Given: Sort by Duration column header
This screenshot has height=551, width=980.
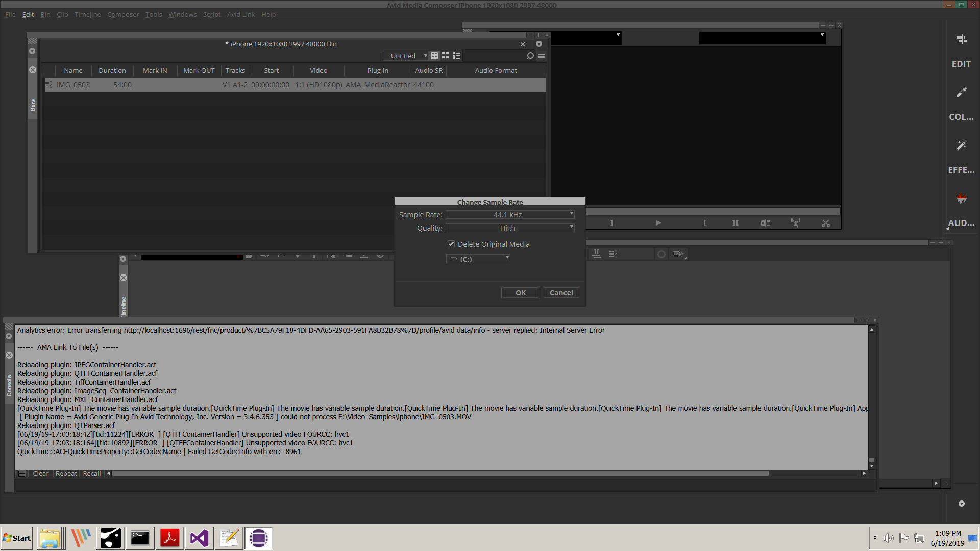Looking at the screenshot, I should (112, 70).
